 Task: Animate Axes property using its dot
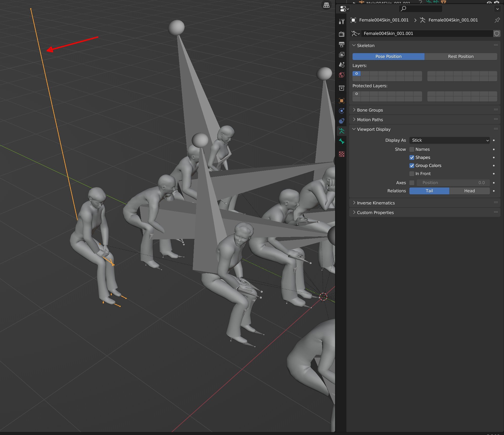coord(494,183)
